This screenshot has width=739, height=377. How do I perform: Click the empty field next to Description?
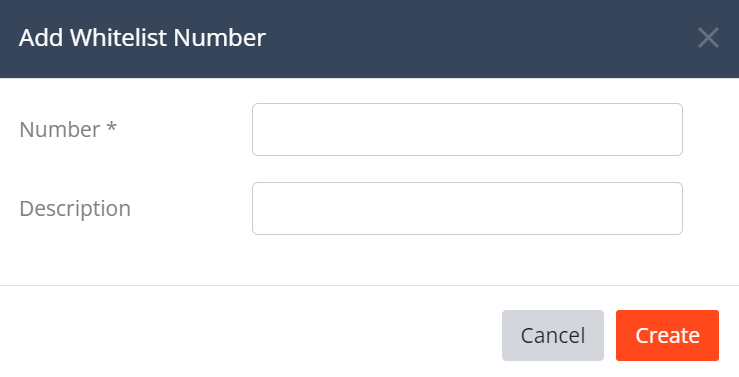[x=467, y=208]
